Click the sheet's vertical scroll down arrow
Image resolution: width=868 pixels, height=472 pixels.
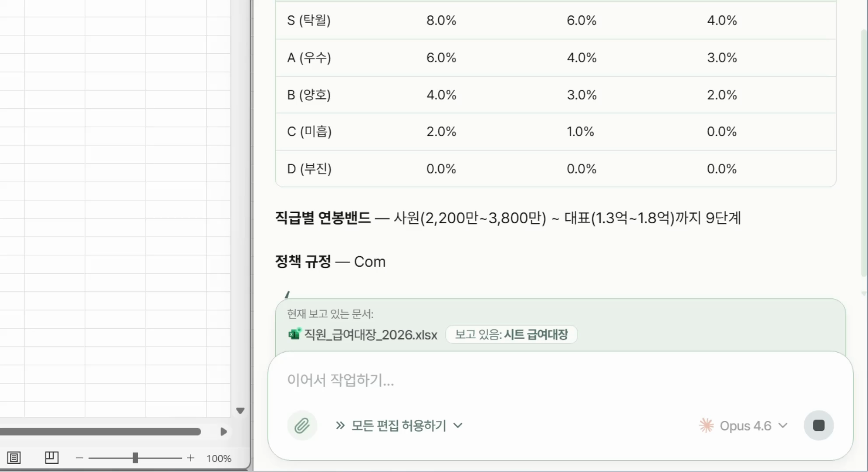[x=240, y=410]
